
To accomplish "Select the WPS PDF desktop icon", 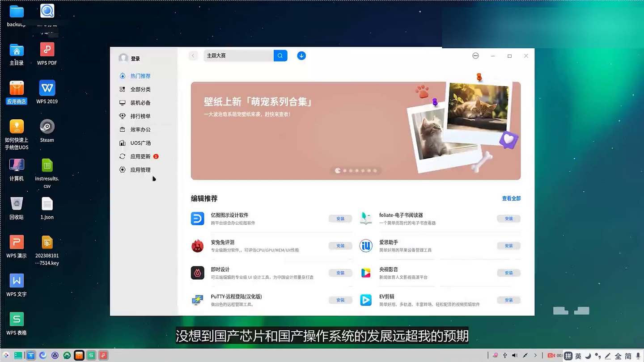I will [47, 50].
